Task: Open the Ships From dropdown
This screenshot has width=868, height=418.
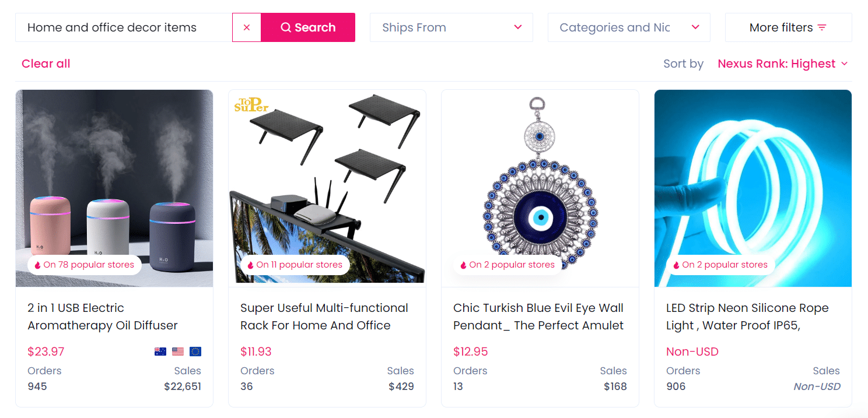Action: (451, 27)
